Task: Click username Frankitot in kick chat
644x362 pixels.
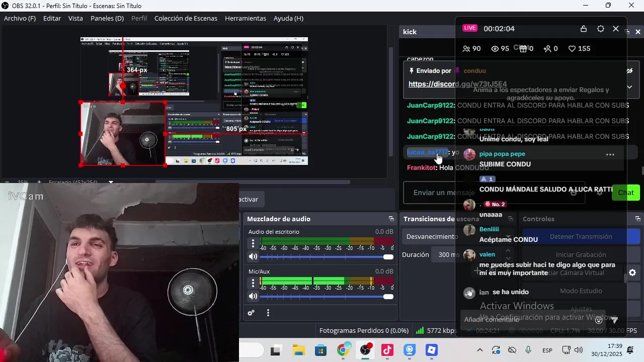Action: click(x=421, y=167)
